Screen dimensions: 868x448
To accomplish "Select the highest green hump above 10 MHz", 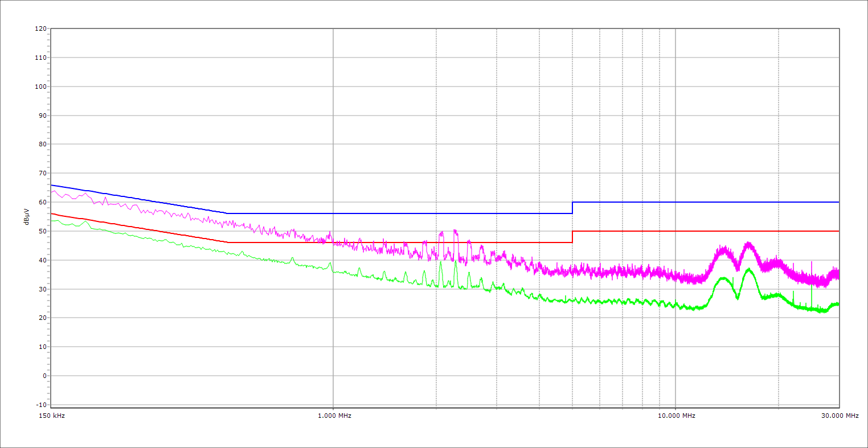I will coord(748,269).
